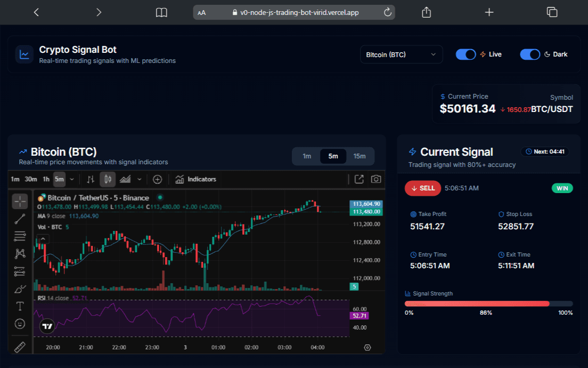Screen dimensions: 588x368
Task: Select the crosshair cursor tool
Action: coord(20,201)
